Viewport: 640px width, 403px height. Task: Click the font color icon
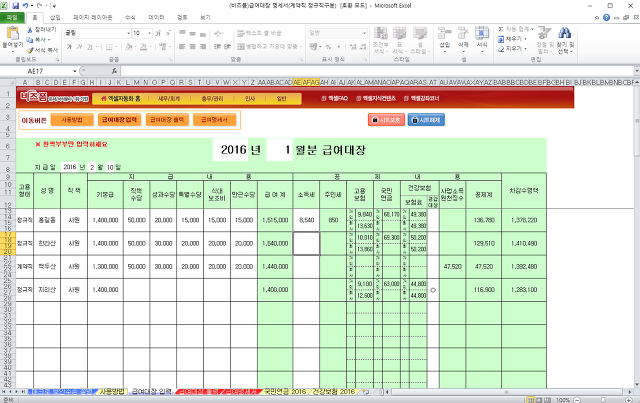[x=143, y=47]
